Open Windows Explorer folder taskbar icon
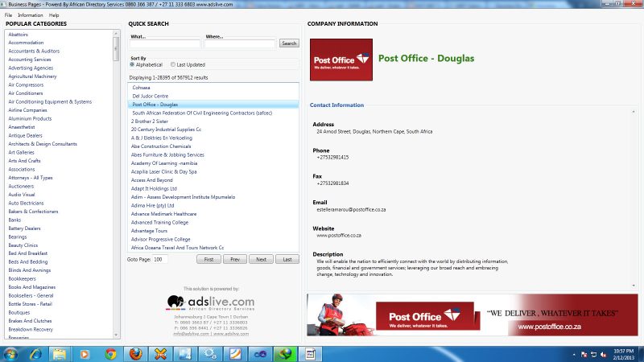644x362 pixels. click(59, 354)
